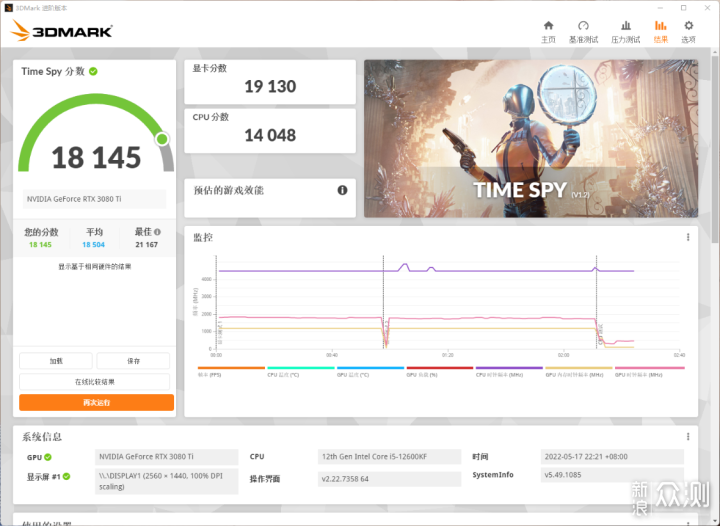
Task: Click the monitoring graph at the 01:20 marker
Action: tap(447, 355)
